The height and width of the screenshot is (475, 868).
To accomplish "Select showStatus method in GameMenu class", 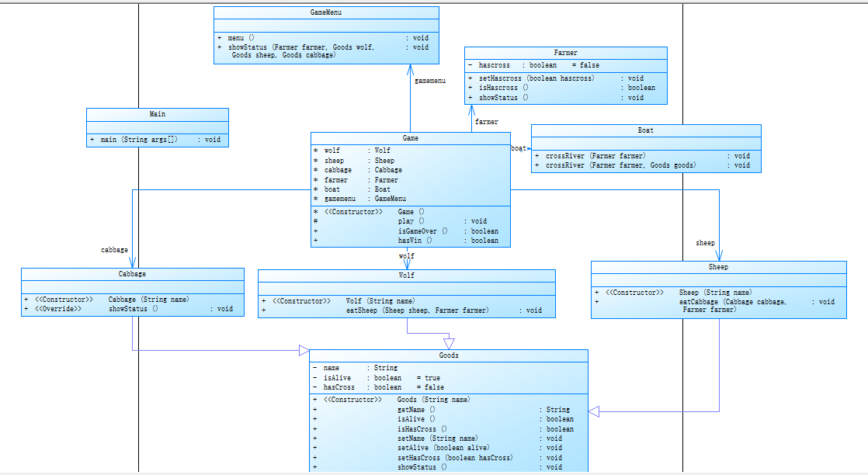I will pos(323,51).
